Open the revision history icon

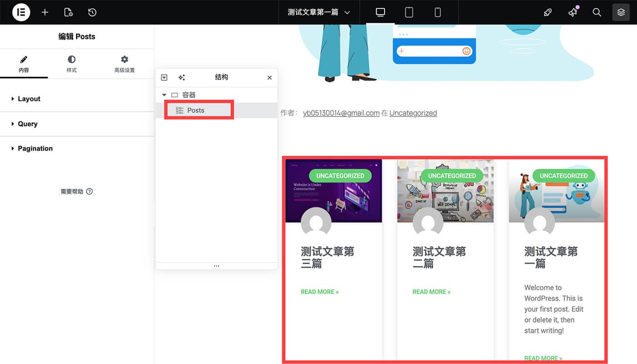point(92,12)
